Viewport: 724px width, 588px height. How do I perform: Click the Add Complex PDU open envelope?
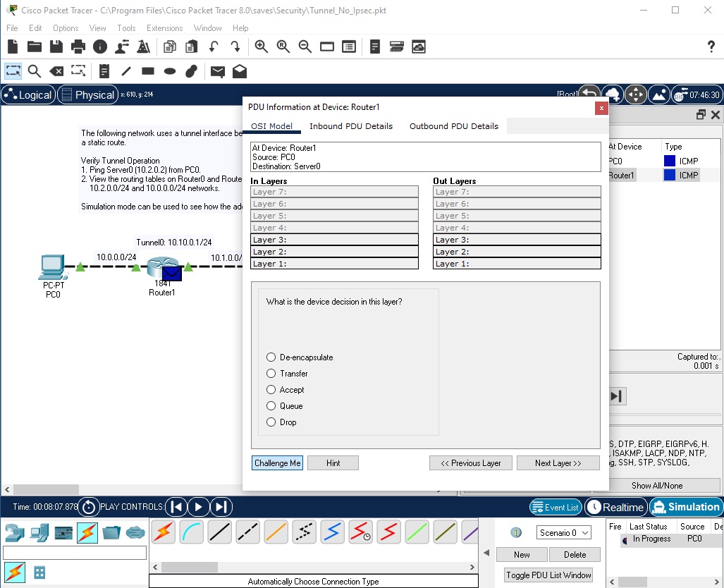pos(239,71)
